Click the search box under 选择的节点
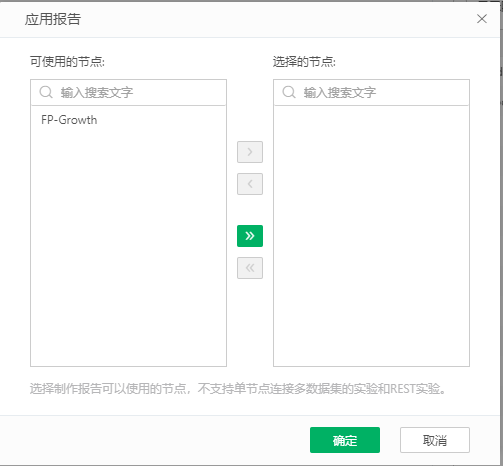503x466 pixels. (x=372, y=92)
